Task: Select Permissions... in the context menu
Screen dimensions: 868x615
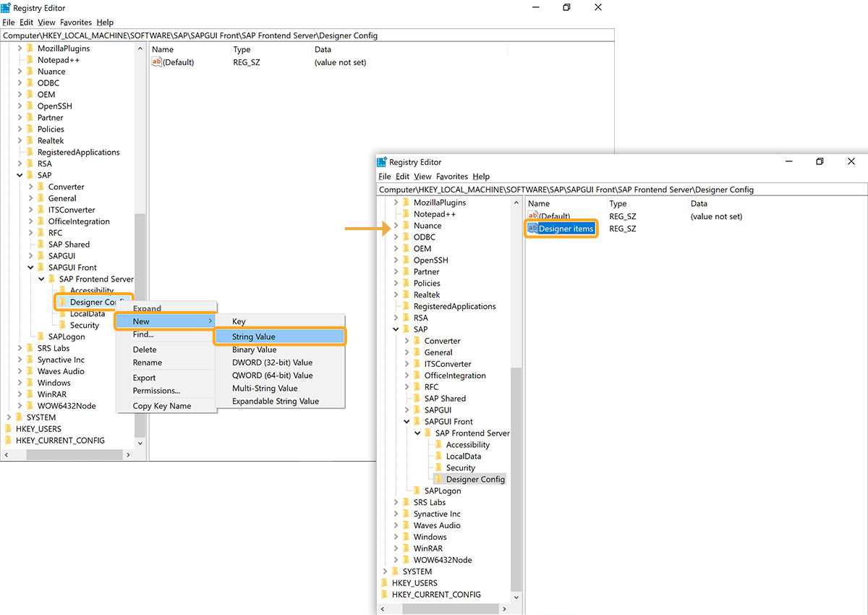Action: coord(166,391)
